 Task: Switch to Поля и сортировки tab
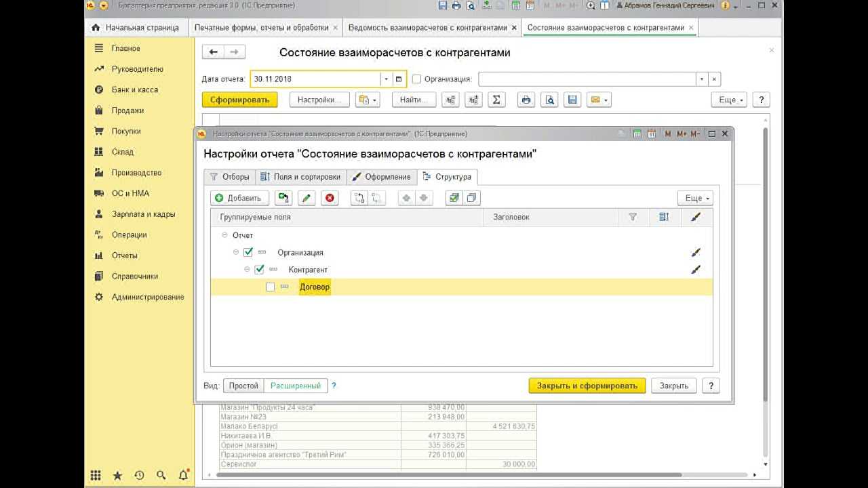(300, 177)
